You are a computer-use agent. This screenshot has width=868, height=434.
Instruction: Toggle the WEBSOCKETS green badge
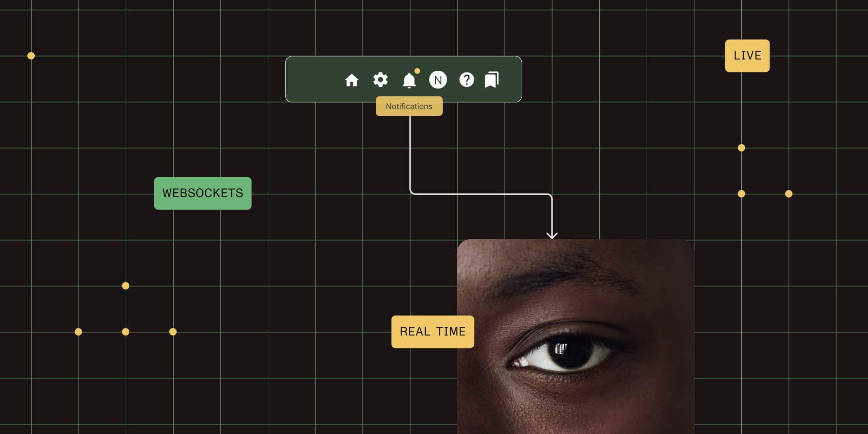coord(203,194)
